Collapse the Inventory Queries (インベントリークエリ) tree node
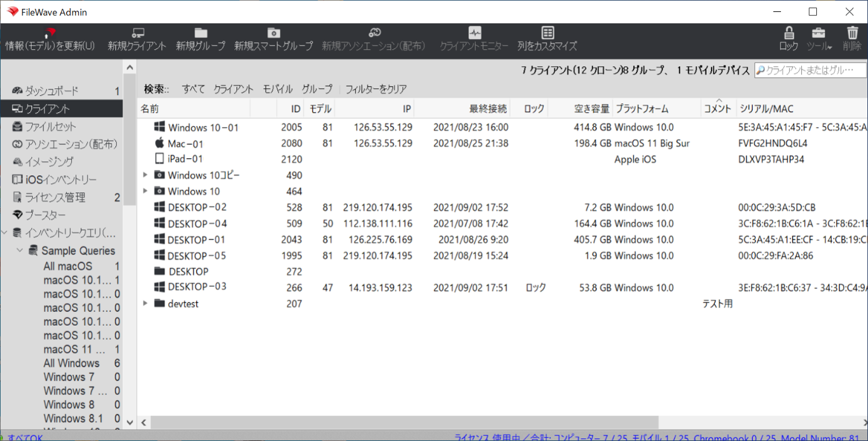868x441 pixels. [4, 232]
